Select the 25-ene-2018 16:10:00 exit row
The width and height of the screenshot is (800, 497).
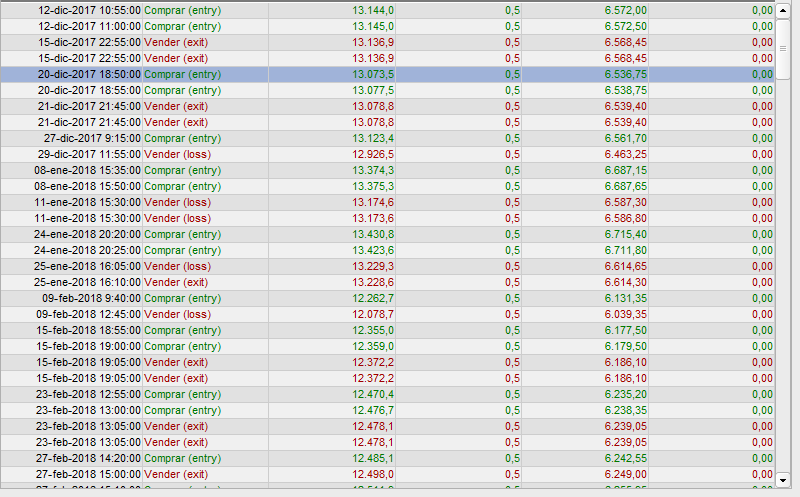[x=388, y=282]
